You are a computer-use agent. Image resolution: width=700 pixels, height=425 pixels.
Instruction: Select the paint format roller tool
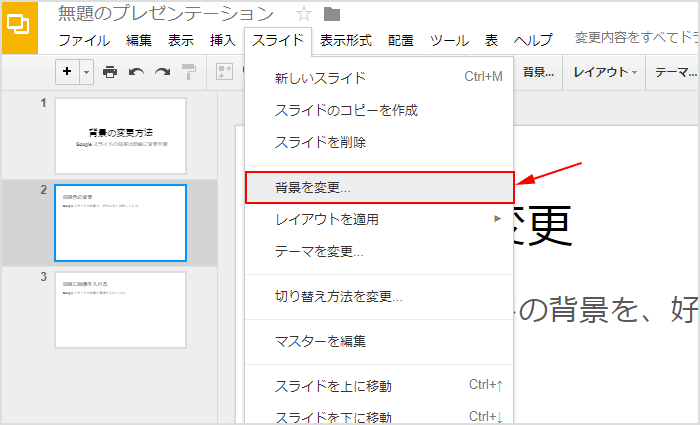point(189,72)
